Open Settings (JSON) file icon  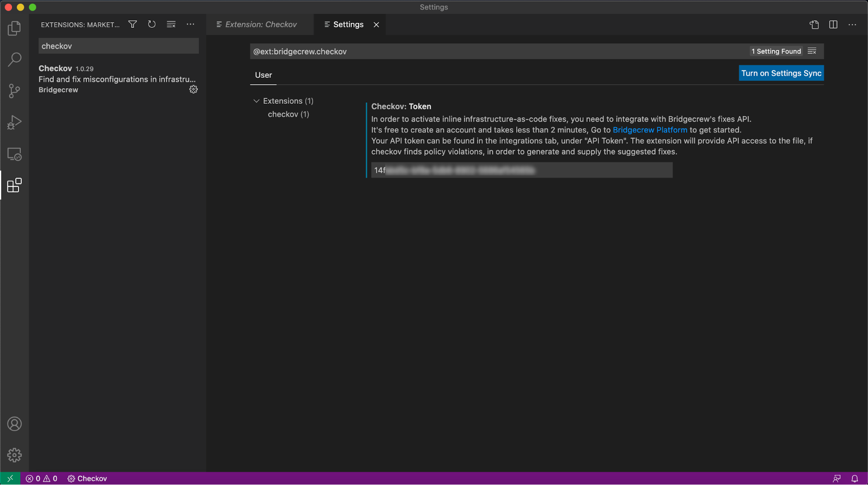tap(814, 25)
